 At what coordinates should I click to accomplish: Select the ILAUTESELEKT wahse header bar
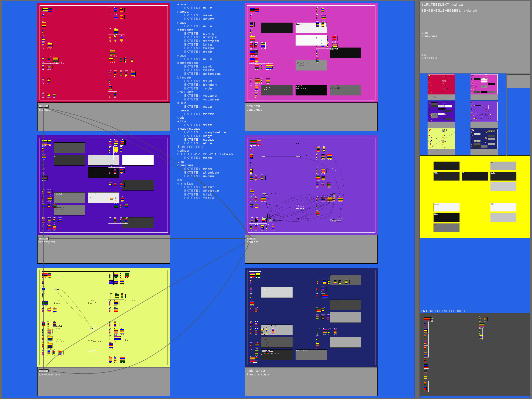(474, 4)
